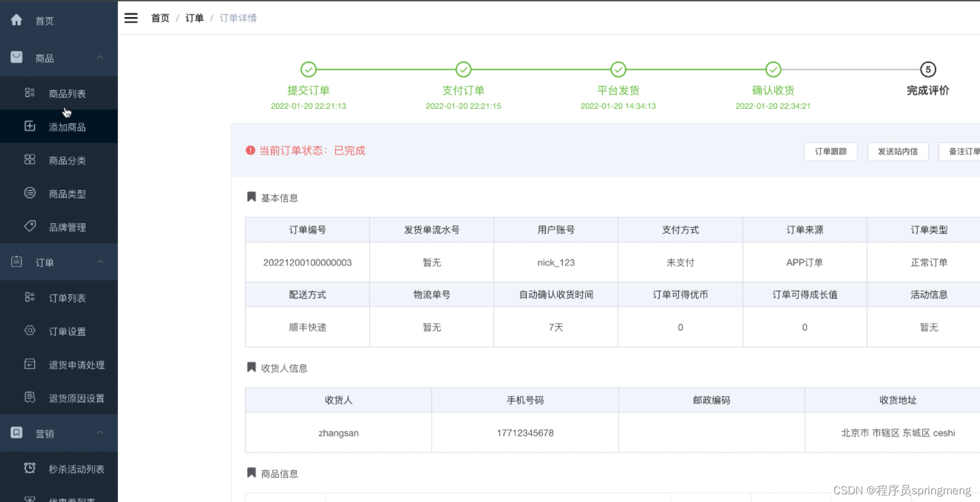Click the flash sale clock icon
The image size is (980, 502).
coord(30,468)
